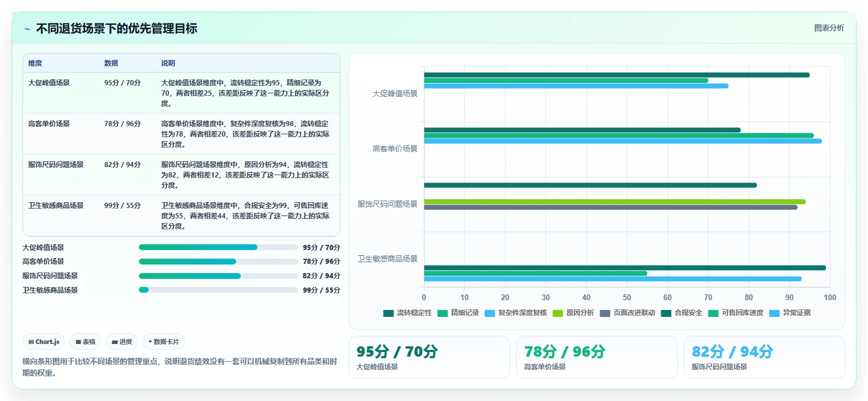Click the title 不同退货场景下的优先管理目标
This screenshot has height=401, width=868.
click(116, 28)
